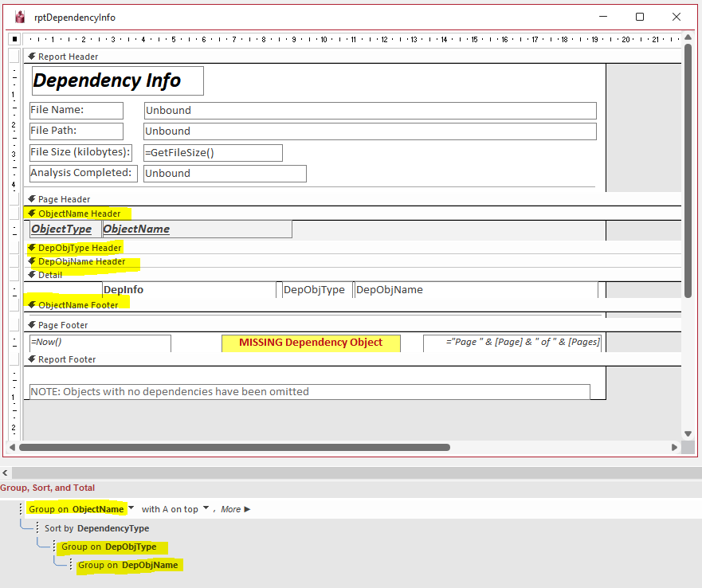Click the Unbound textbox beside Analysis Completed
This screenshot has height=588, width=702.
tap(225, 174)
